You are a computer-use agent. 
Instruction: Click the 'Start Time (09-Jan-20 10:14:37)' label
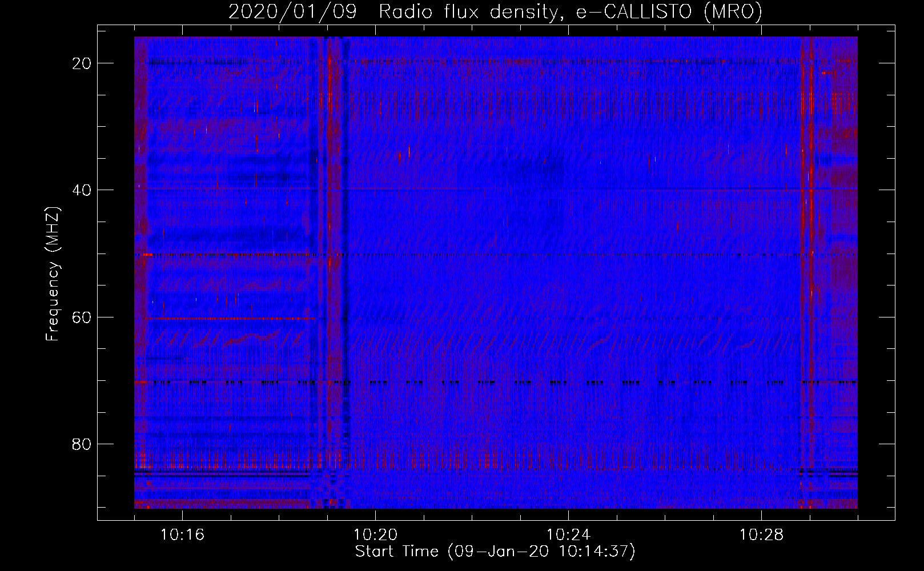[495, 552]
